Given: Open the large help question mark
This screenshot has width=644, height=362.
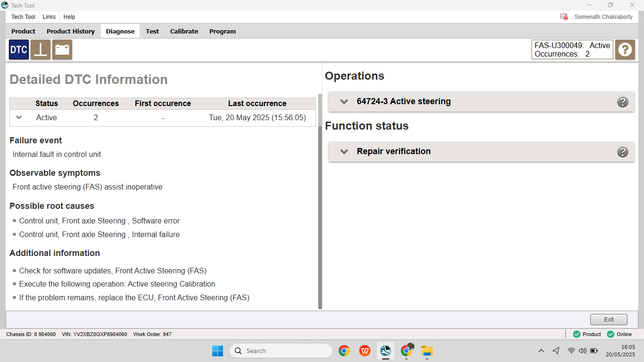Looking at the screenshot, I should [x=625, y=49].
